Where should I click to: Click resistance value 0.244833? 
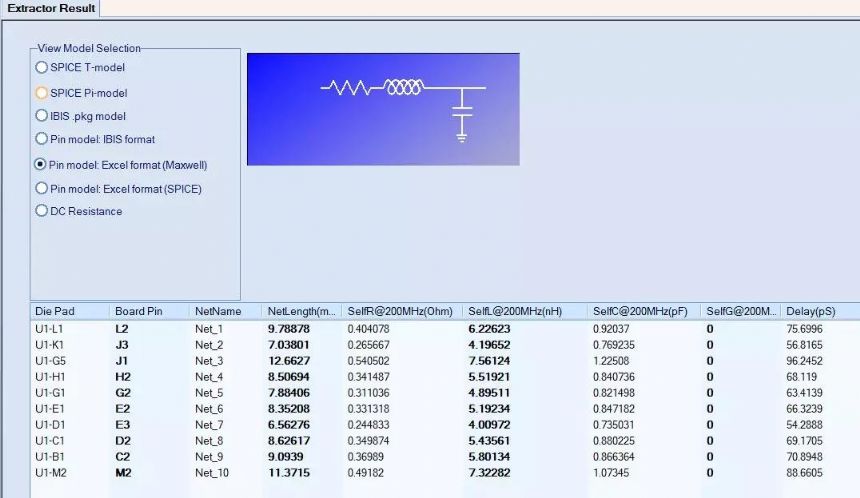(x=368, y=425)
